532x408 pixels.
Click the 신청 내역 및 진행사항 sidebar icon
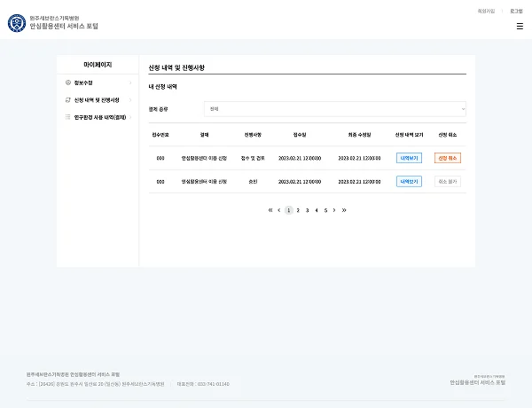[68, 100]
